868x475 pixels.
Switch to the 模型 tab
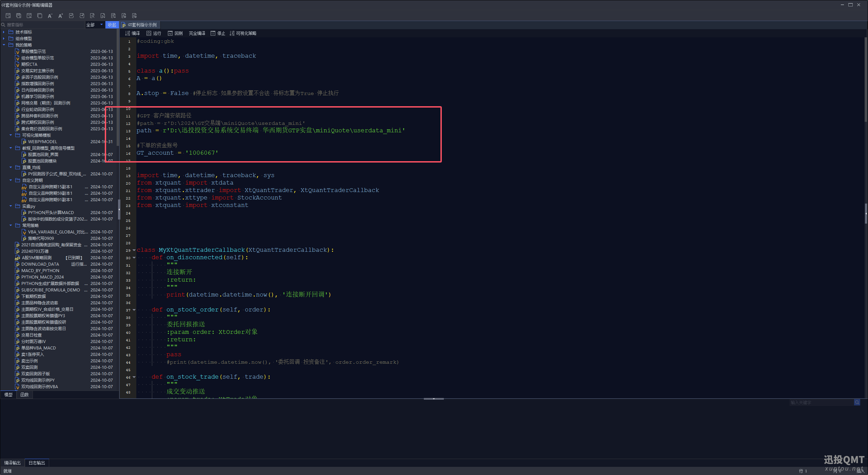coord(8,395)
